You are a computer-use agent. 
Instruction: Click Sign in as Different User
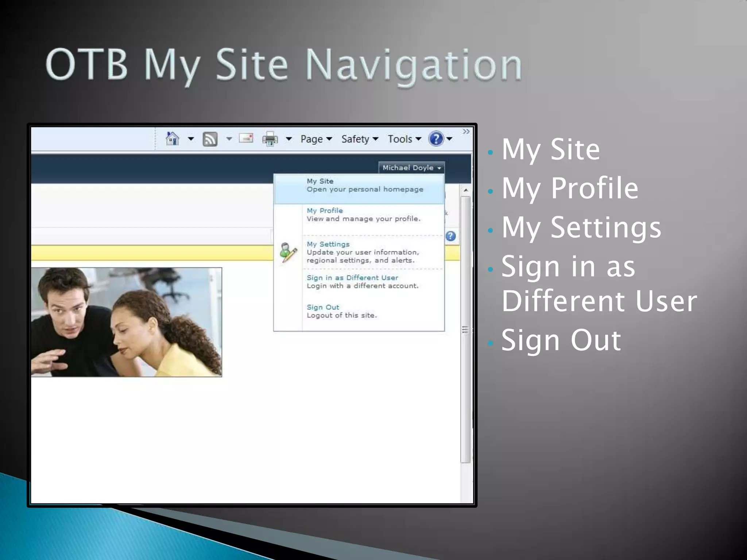click(352, 278)
